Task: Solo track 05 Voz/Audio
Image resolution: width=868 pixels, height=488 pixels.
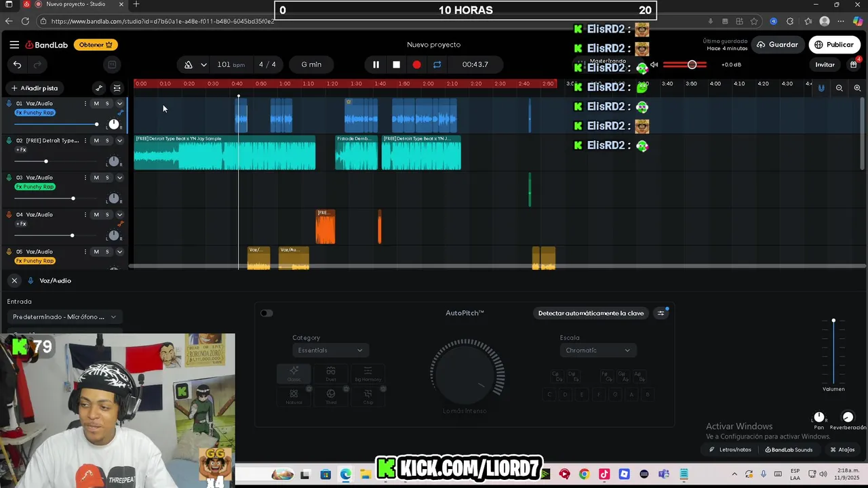Action: [x=107, y=251]
